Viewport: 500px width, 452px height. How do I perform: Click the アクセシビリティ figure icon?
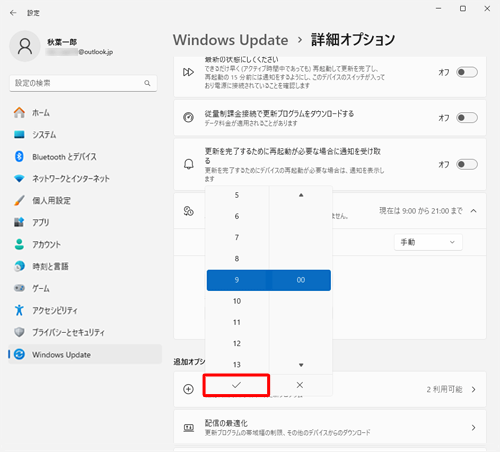[19, 310]
